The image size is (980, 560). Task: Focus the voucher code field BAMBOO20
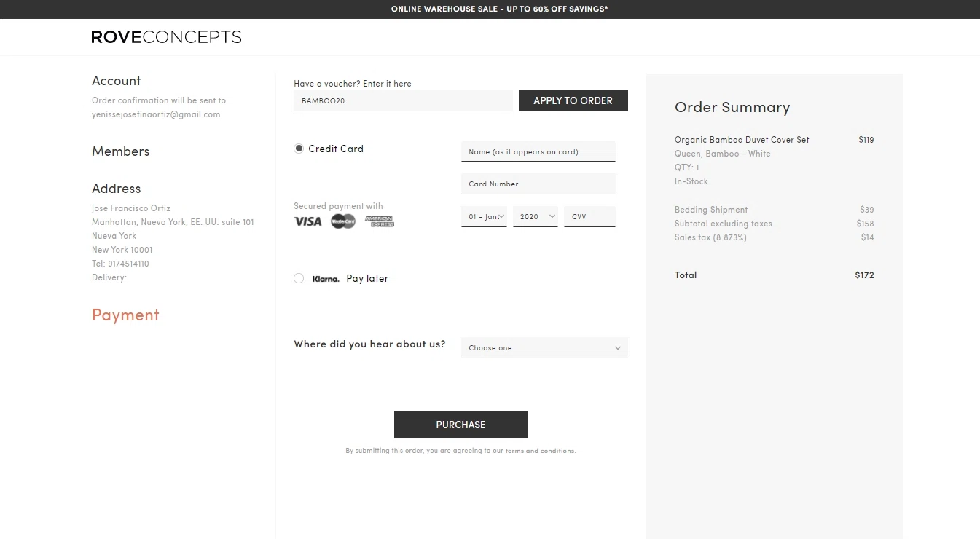pos(403,100)
